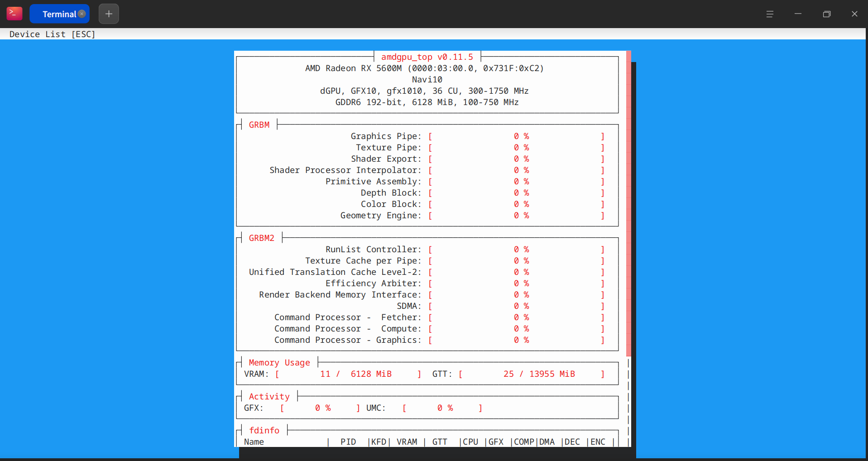Click Texture Cache per Pipe label
The width and height of the screenshot is (868, 461).
(363, 260)
